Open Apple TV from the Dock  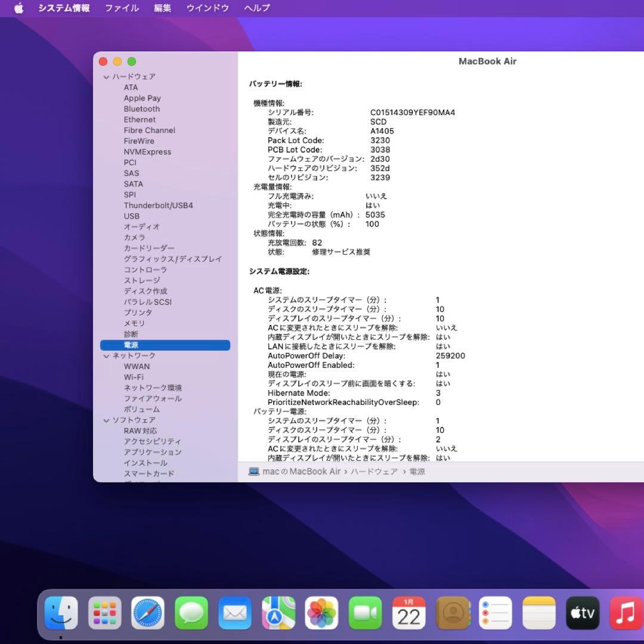581,612
